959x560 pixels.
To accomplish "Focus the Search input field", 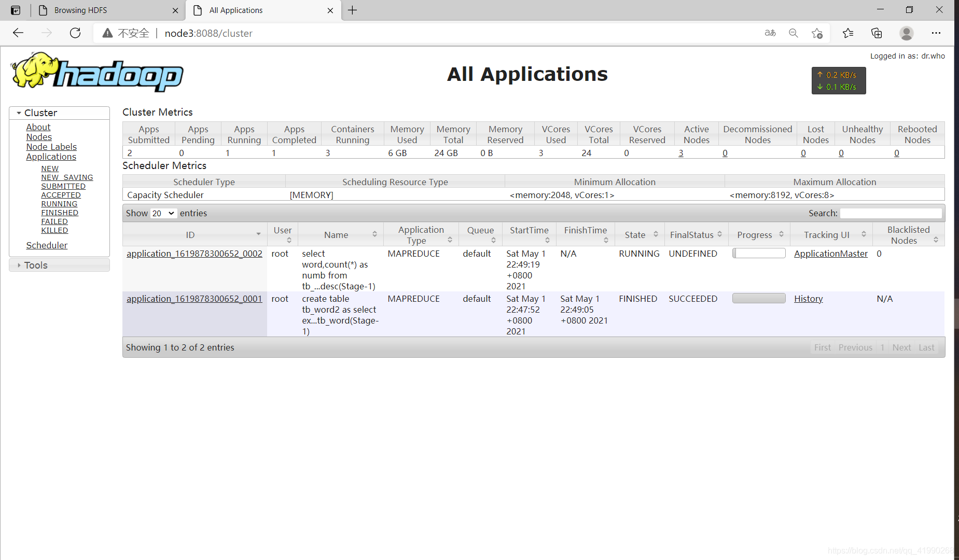I will coord(891,213).
